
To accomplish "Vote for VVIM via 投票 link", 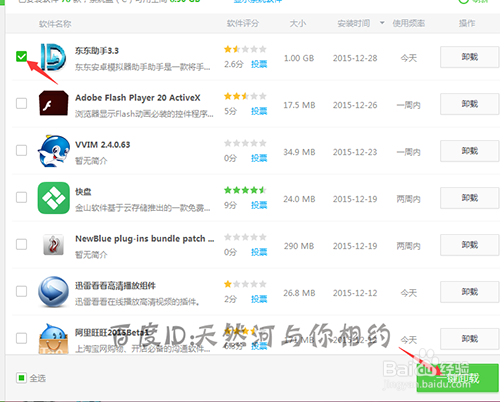I will 259,158.
